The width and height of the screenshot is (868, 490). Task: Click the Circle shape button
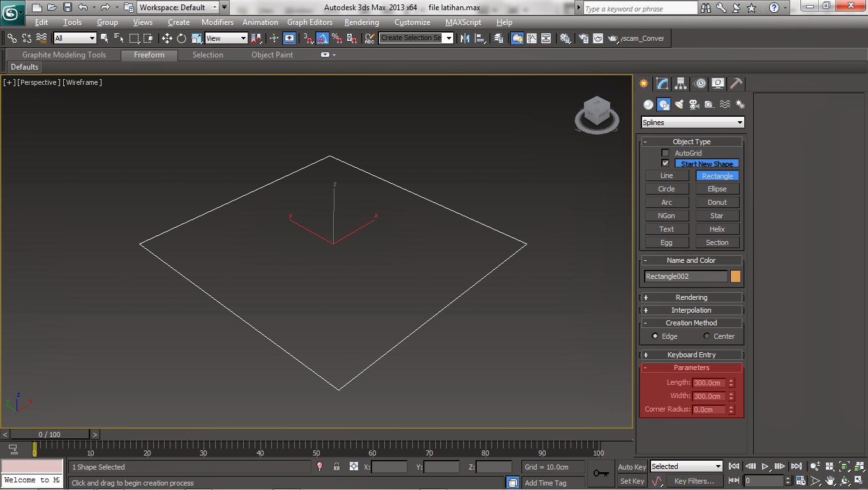666,189
